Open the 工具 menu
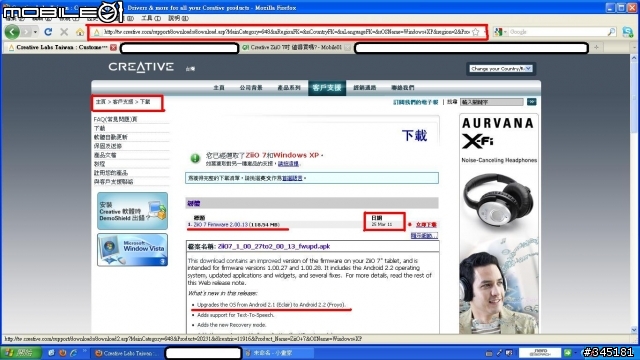This screenshot has height=360, width=640. click(x=151, y=18)
